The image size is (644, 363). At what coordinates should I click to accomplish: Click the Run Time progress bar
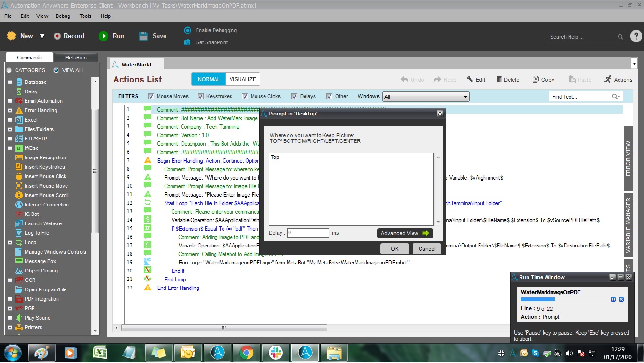563,299
